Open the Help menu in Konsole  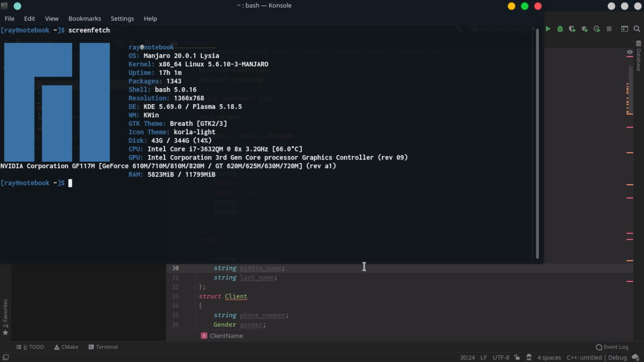point(150,19)
